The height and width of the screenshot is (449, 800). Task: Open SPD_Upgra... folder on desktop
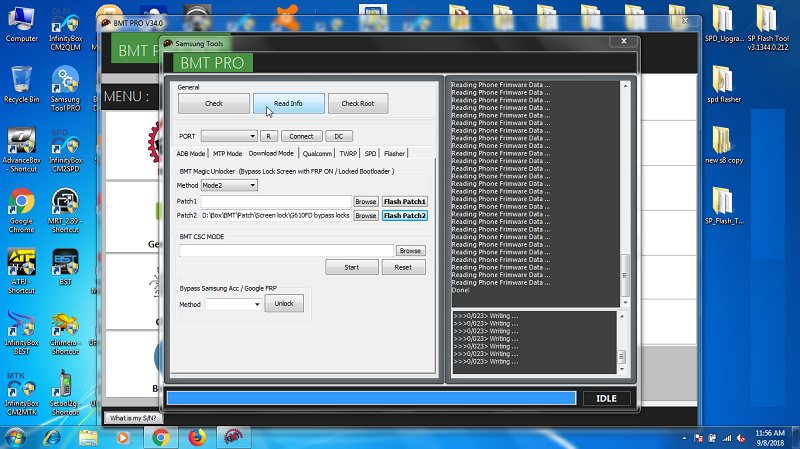[724, 24]
